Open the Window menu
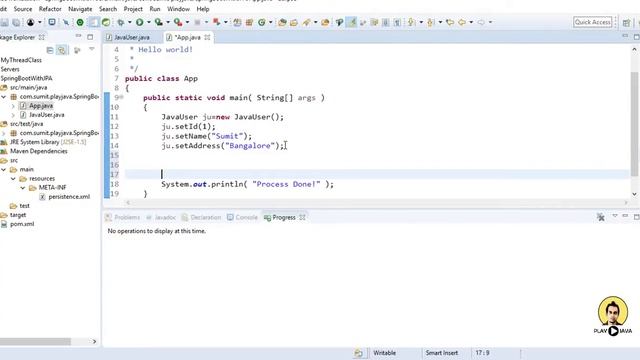The height and width of the screenshot is (360, 640). click(178, 9)
